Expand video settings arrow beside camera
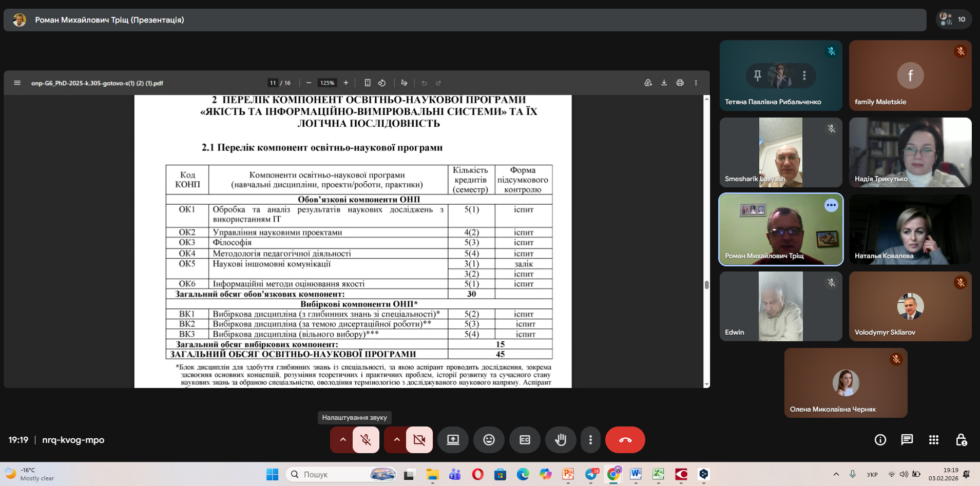 pyautogui.click(x=396, y=440)
